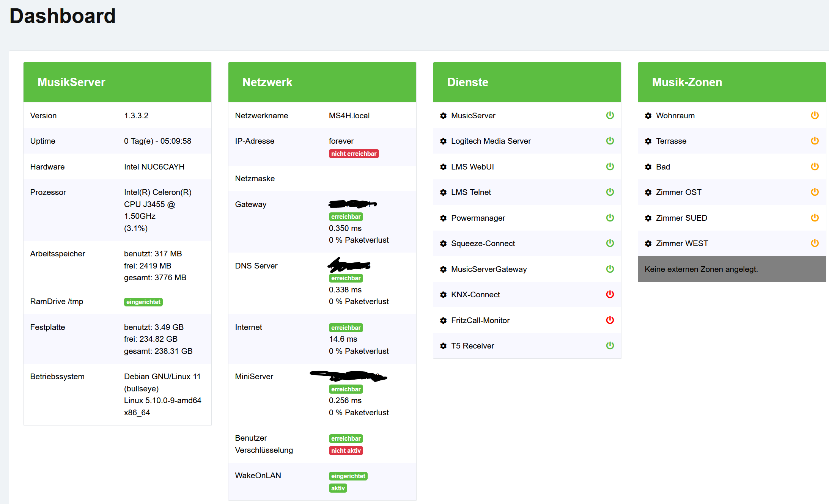Viewport: 829px width, 504px height.
Task: Click the gear icon next to MusicServer
Action: tap(443, 116)
